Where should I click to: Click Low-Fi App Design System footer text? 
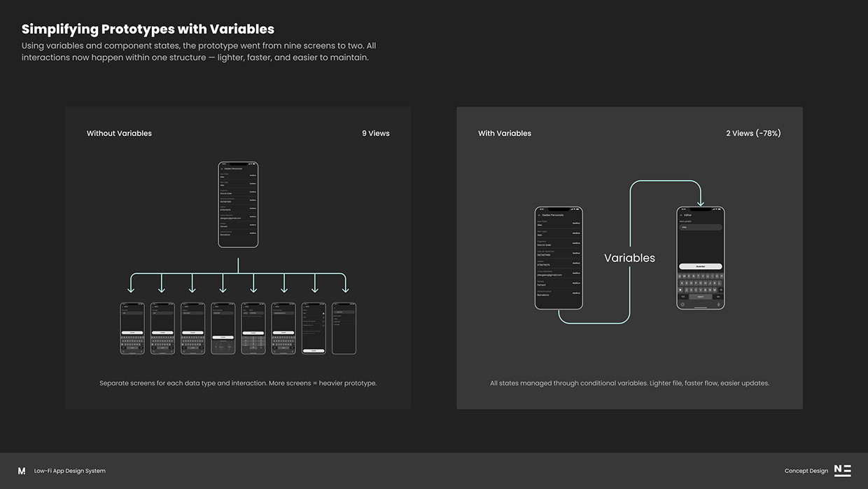tap(70, 471)
